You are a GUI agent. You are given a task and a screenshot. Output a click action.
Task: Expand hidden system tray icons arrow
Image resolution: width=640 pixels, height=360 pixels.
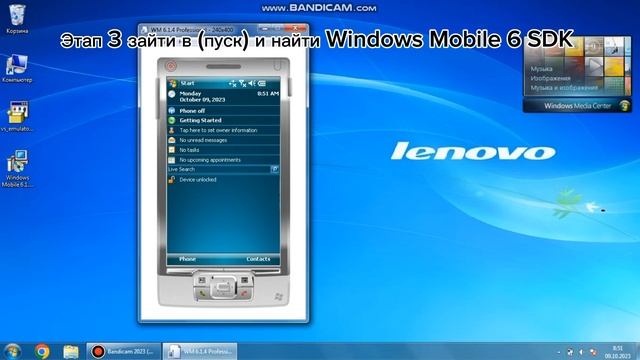pyautogui.click(x=559, y=352)
